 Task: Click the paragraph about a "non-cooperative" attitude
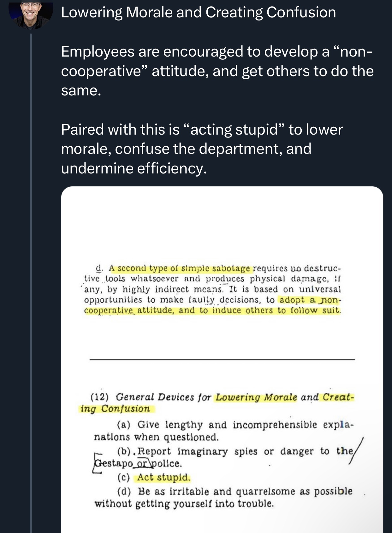(217, 71)
